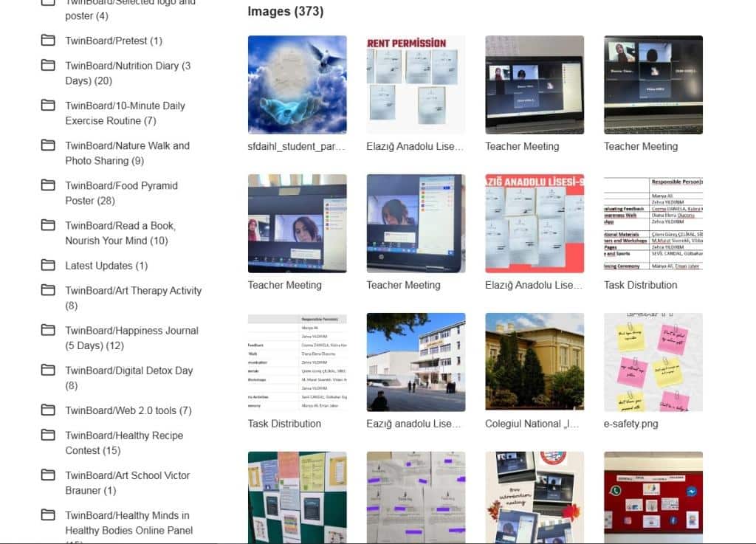Open the TwinBoard/Nature Walk and Photo Sharing folder link

pos(127,153)
